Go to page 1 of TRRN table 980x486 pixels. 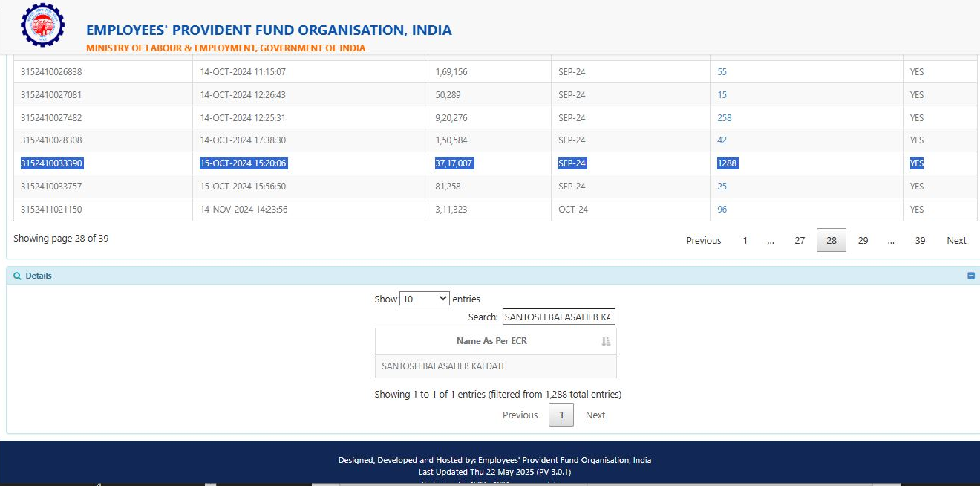[745, 240]
